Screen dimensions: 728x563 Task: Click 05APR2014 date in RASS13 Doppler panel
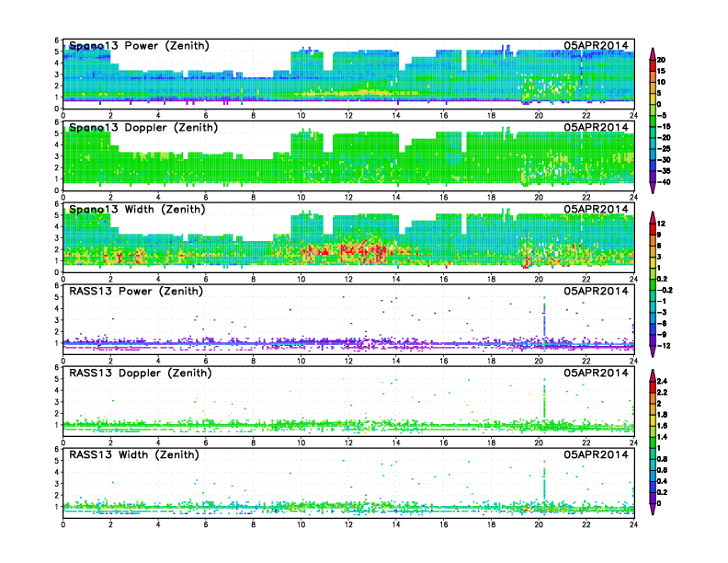pyautogui.click(x=597, y=373)
